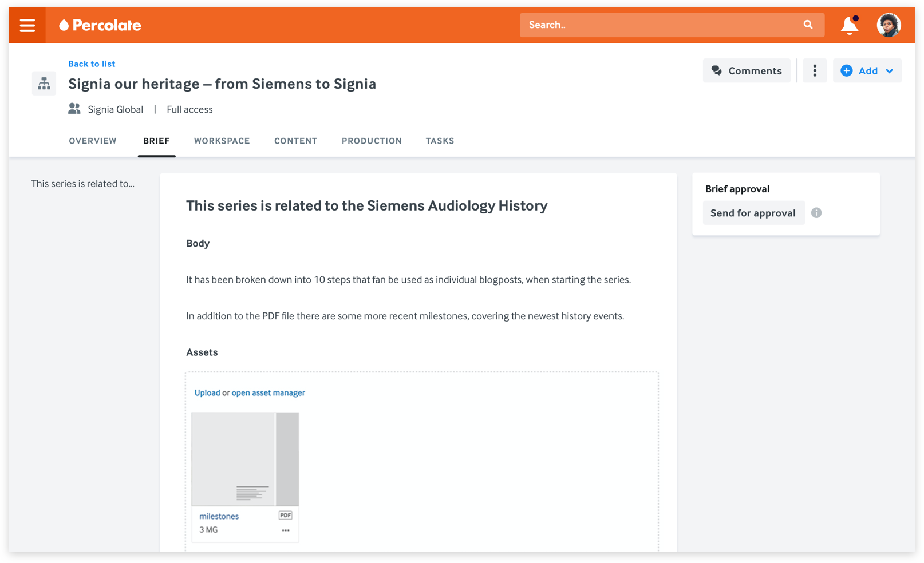Open the Tasks tab

440,141
